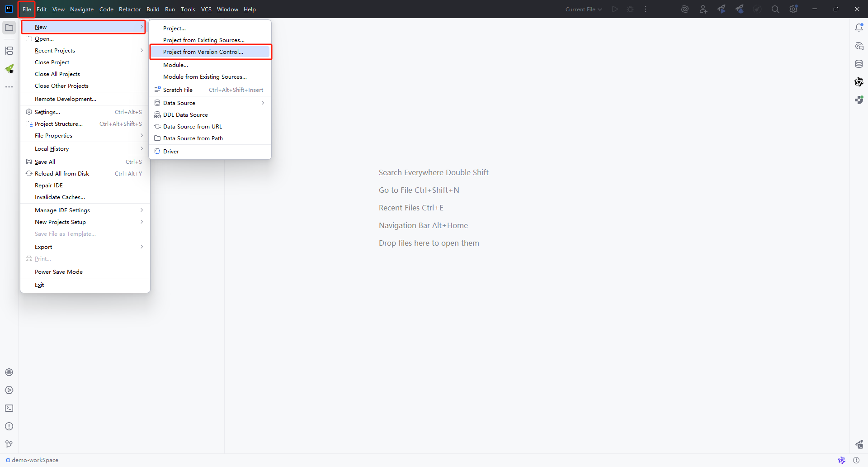Open the Run tool window icon
Image resolution: width=868 pixels, height=467 pixels.
(9, 390)
